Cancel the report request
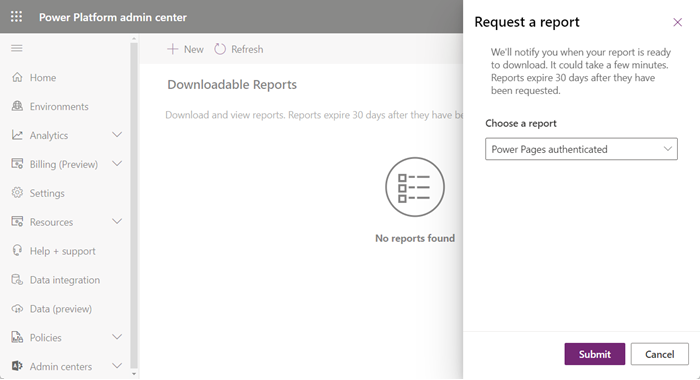Screen dimensions: 700x380 tap(659, 354)
